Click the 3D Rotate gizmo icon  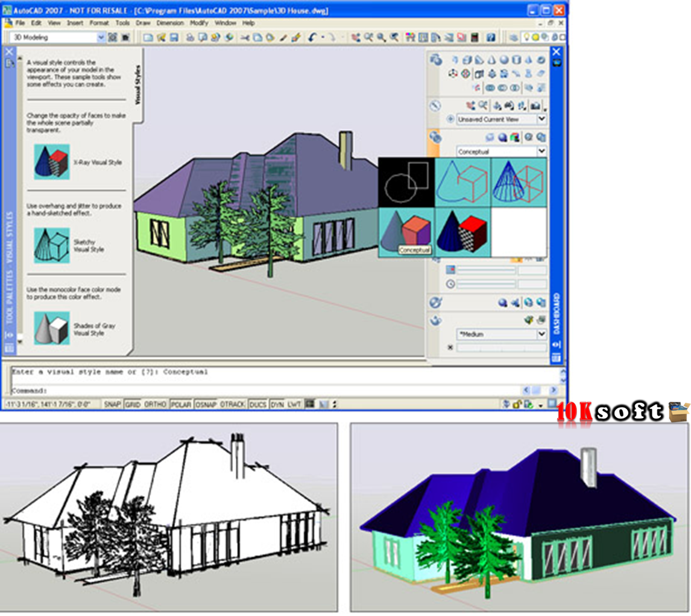465,74
